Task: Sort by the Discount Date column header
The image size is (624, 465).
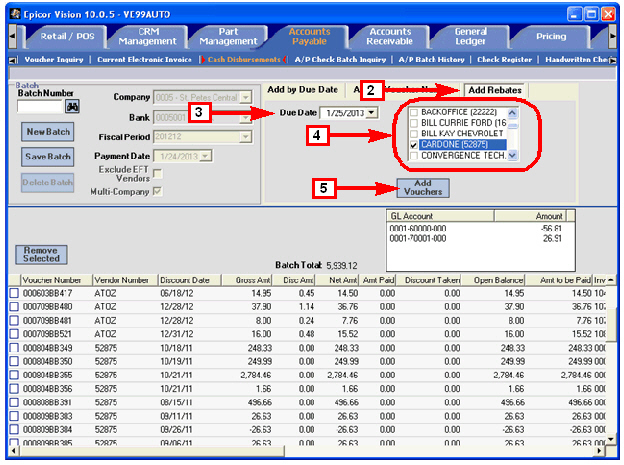Action: point(189,280)
